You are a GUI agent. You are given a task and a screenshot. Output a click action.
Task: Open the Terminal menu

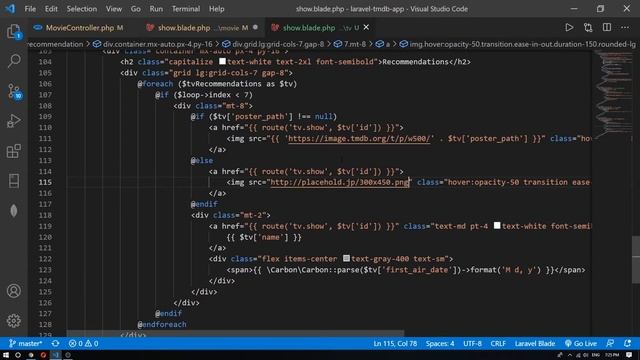[186, 9]
